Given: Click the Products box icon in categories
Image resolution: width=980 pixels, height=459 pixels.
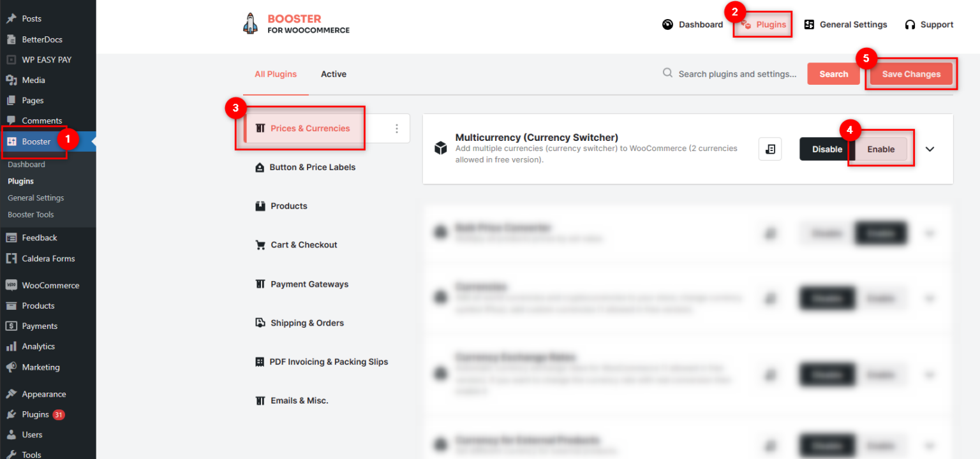Looking at the screenshot, I should pos(260,206).
